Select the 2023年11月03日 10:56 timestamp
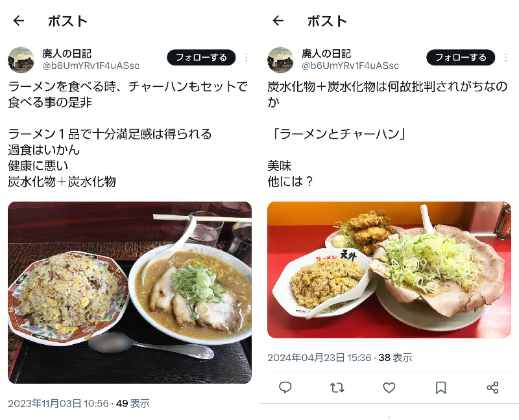 58,403
